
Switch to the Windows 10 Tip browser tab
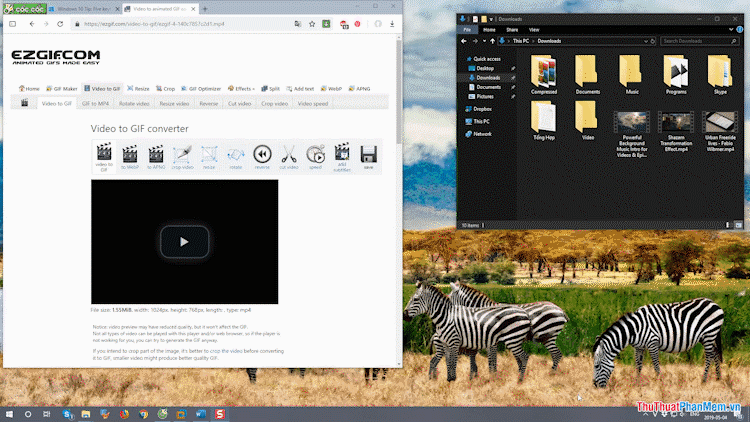click(84, 9)
